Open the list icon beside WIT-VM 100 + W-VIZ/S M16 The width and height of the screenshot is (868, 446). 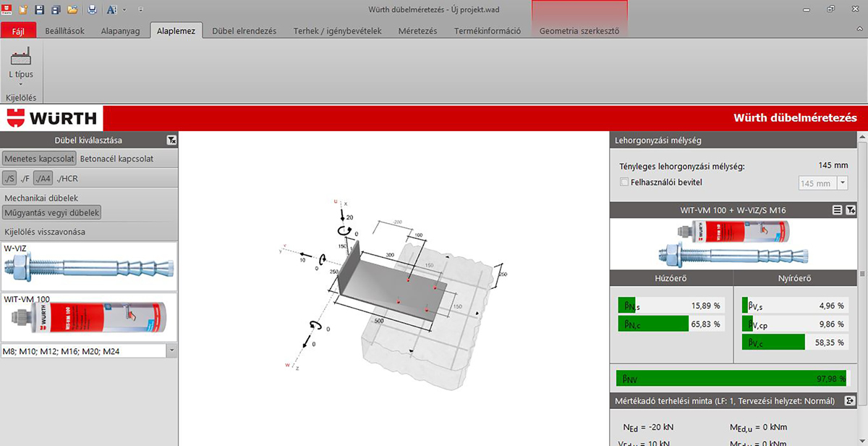[837, 210]
